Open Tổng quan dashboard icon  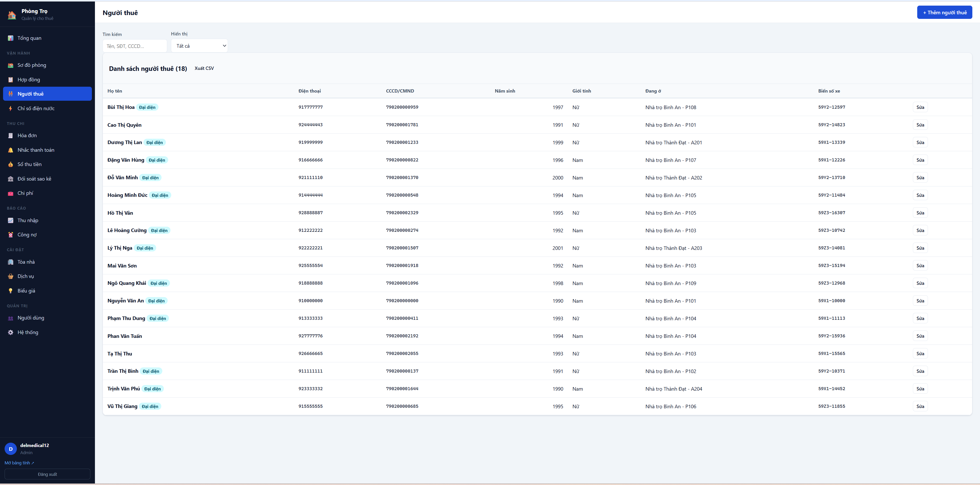11,38
